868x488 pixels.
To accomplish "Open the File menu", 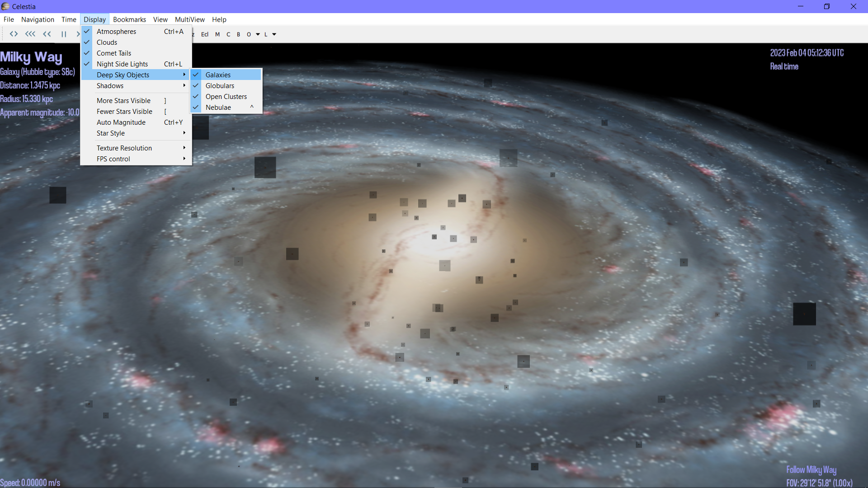I will tap(9, 19).
